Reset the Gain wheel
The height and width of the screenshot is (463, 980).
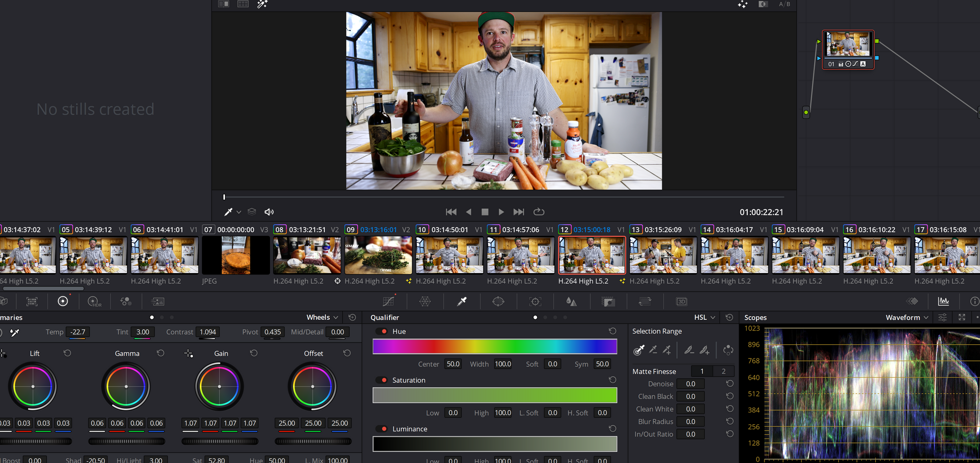point(253,353)
